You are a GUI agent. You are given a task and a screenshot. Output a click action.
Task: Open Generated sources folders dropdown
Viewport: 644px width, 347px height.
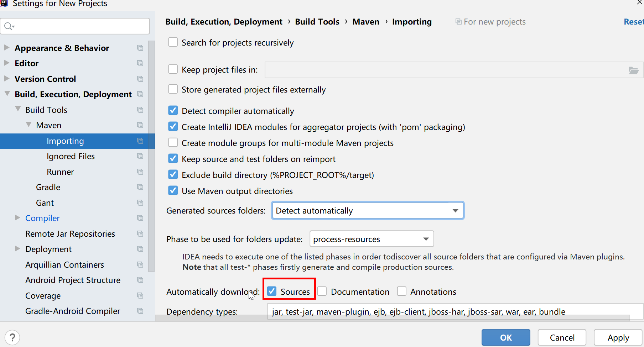[x=368, y=211]
